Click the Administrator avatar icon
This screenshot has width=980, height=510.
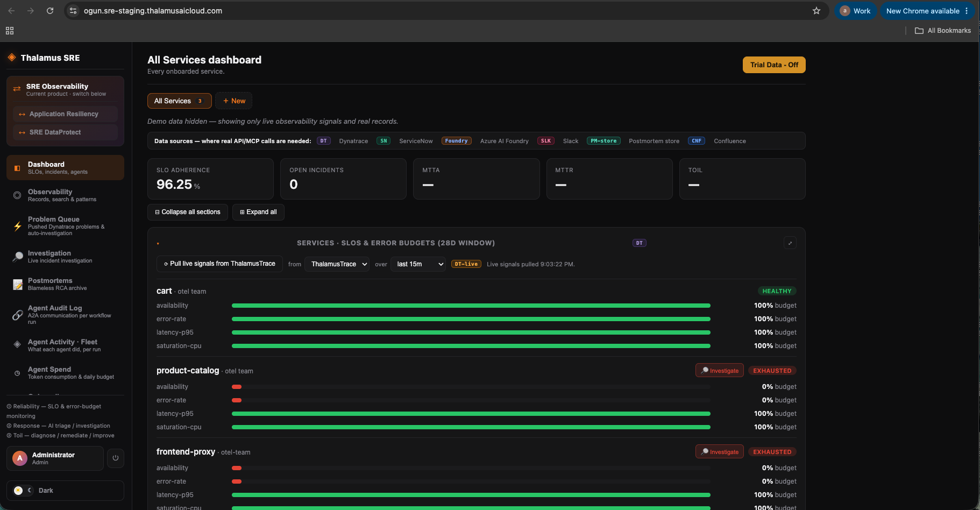click(20, 458)
